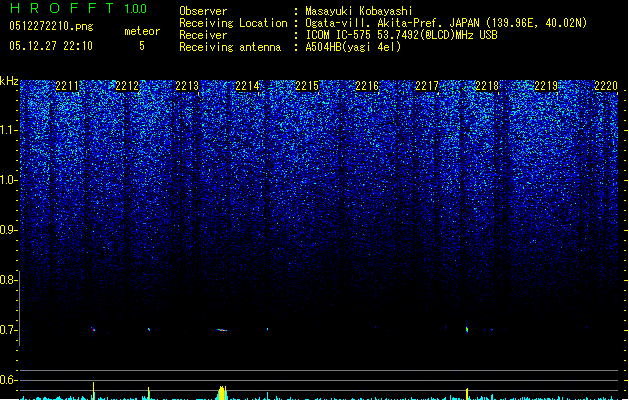Click the 2212 time marker

coord(127,86)
